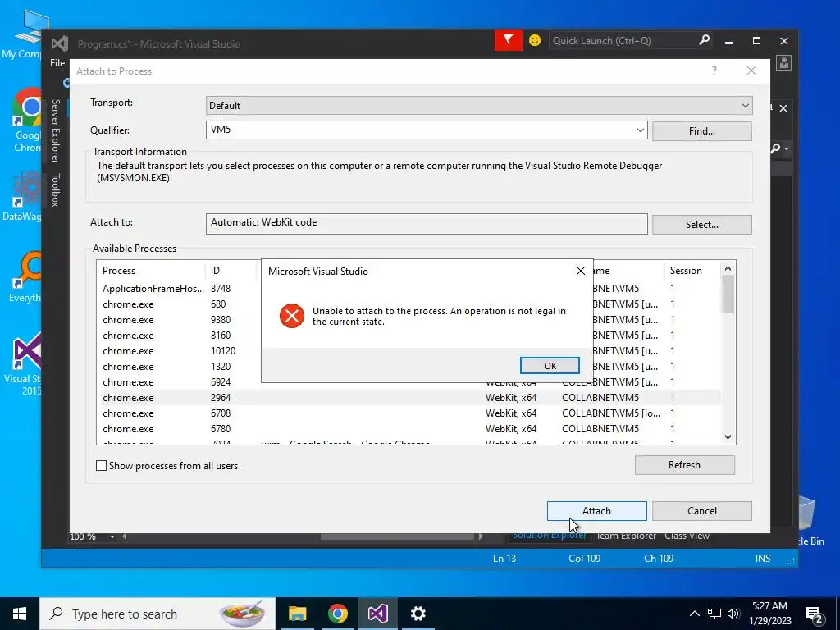
Task: Click the Cancel button
Action: tap(702, 511)
